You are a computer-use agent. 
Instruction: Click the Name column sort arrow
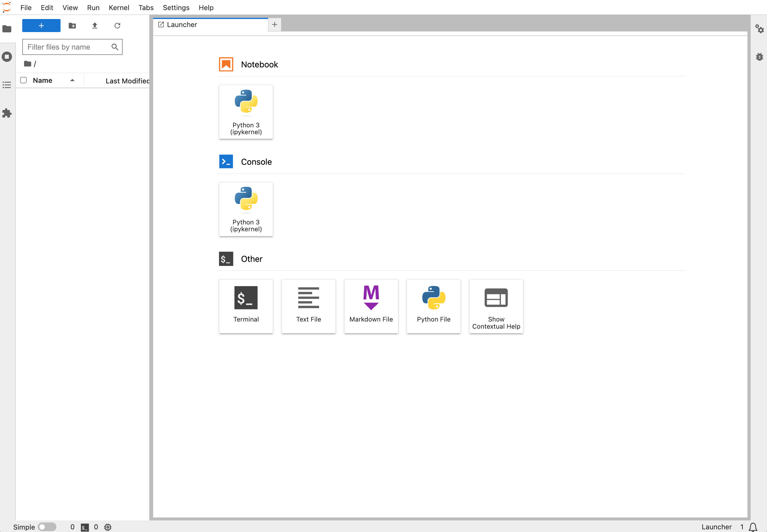pos(72,80)
